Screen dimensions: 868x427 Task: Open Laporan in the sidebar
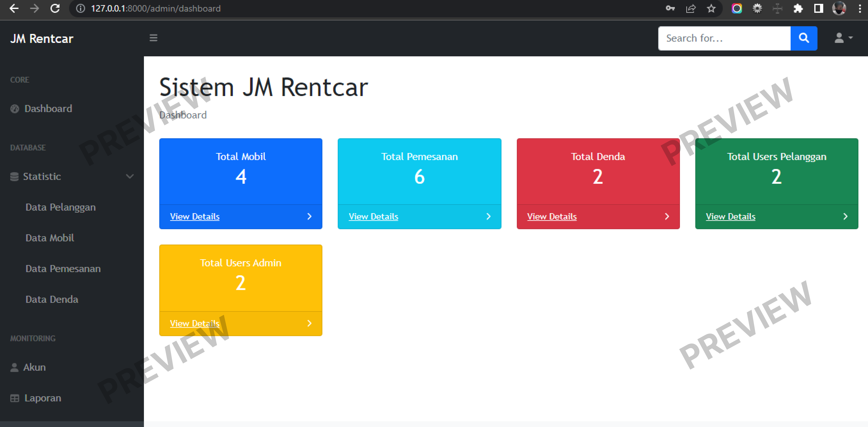point(43,398)
